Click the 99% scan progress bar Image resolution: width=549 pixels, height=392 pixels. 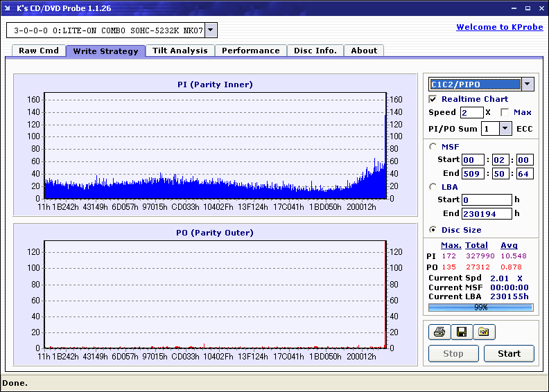[x=480, y=307]
